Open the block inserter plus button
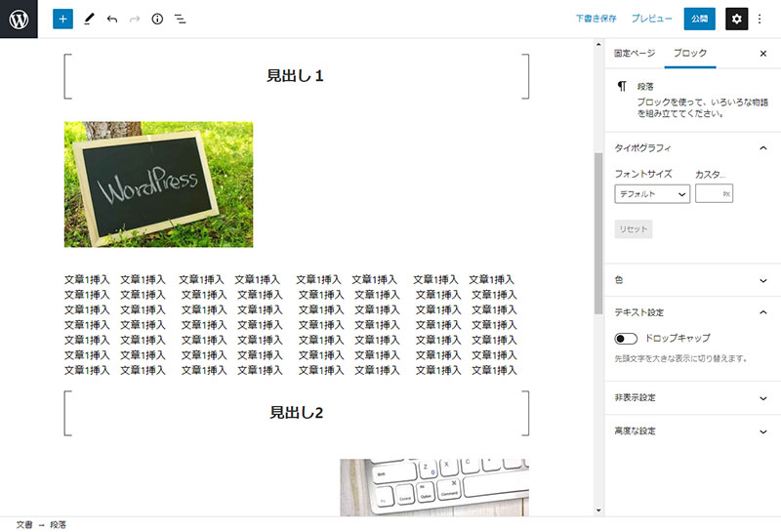This screenshot has height=532, width=781. click(x=62, y=19)
